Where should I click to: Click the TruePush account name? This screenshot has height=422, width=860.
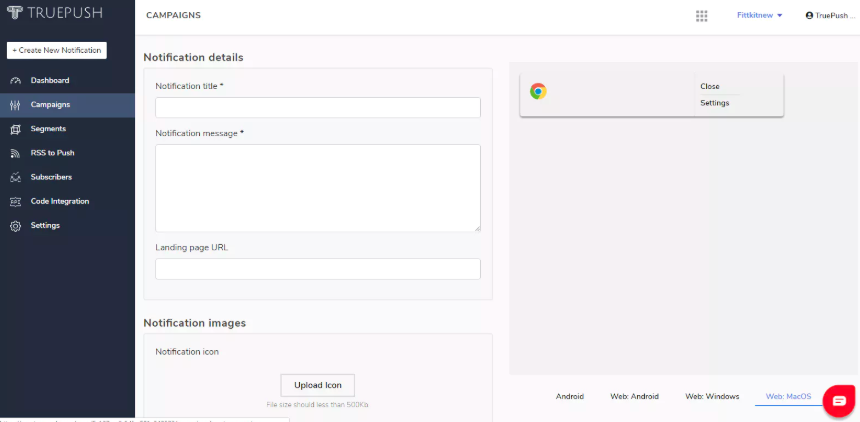835,15
